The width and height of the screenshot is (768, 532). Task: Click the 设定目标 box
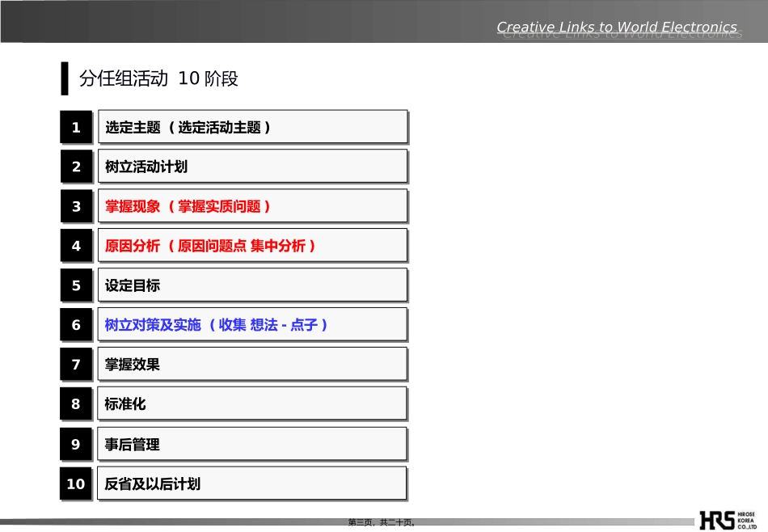tap(253, 285)
